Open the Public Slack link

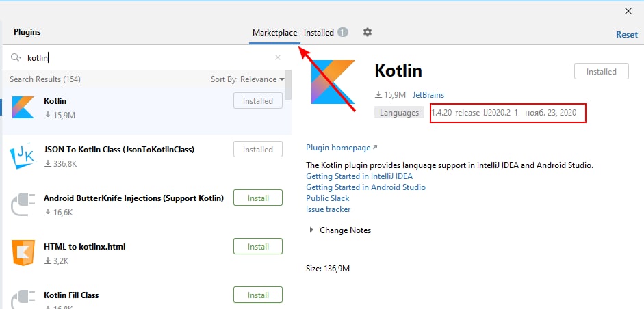coord(327,198)
